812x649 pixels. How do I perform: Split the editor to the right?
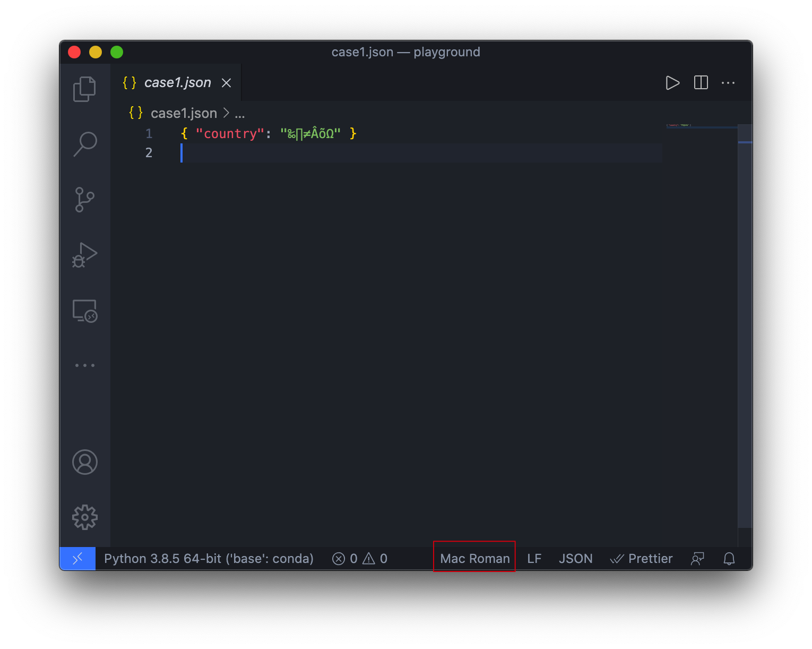tap(701, 83)
